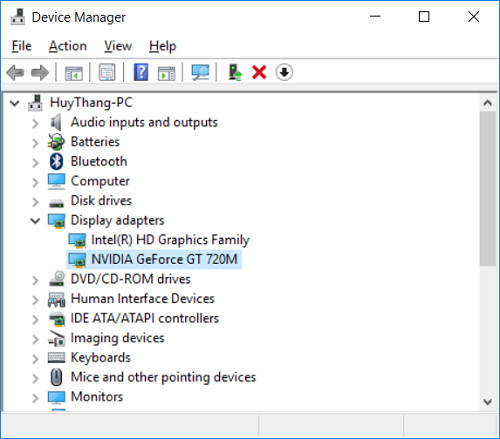Select the Display adapters label
The image size is (500, 439).
pyautogui.click(x=118, y=220)
